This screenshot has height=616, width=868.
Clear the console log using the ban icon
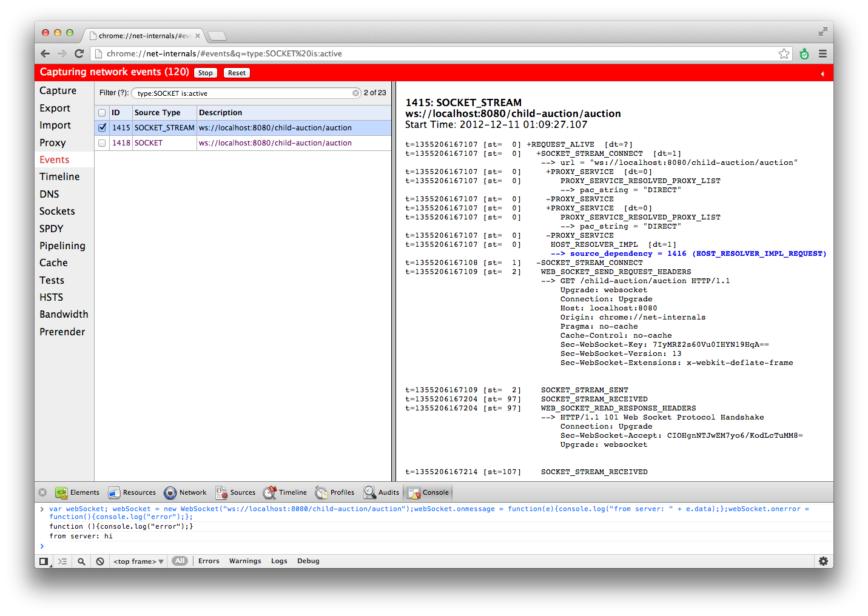100,561
